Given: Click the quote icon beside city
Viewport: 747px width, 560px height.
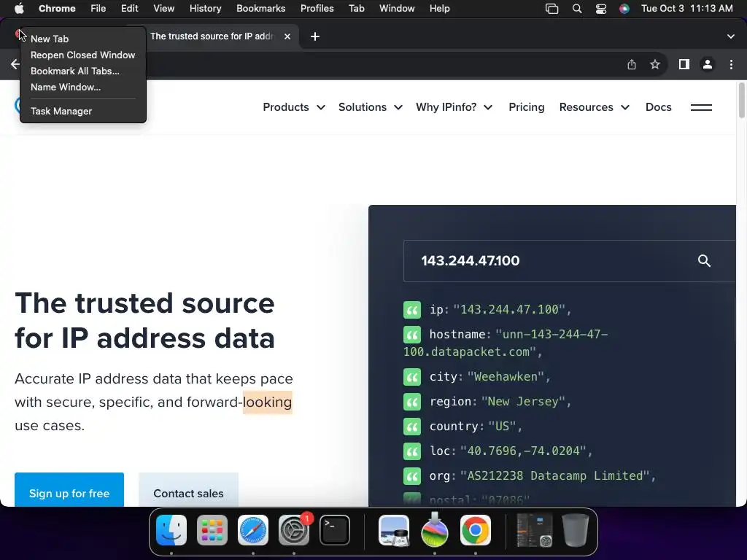Looking at the screenshot, I should (x=412, y=377).
